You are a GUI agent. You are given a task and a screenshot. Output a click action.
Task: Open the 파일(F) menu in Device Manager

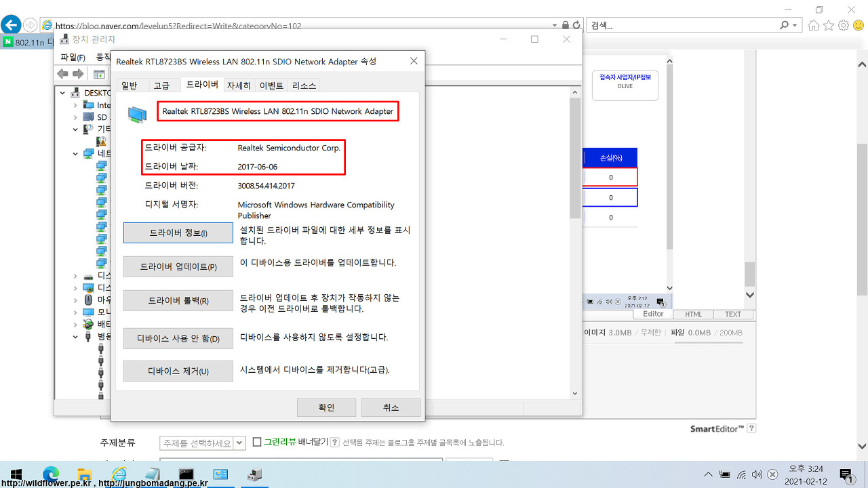click(73, 57)
